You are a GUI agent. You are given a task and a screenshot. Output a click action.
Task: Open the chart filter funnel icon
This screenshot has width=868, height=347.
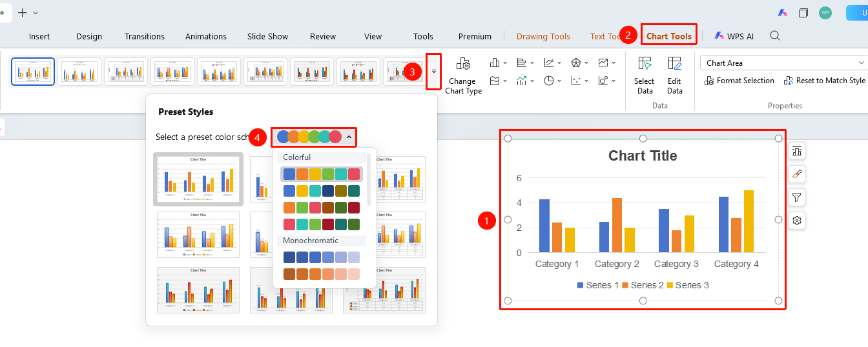pyautogui.click(x=797, y=197)
